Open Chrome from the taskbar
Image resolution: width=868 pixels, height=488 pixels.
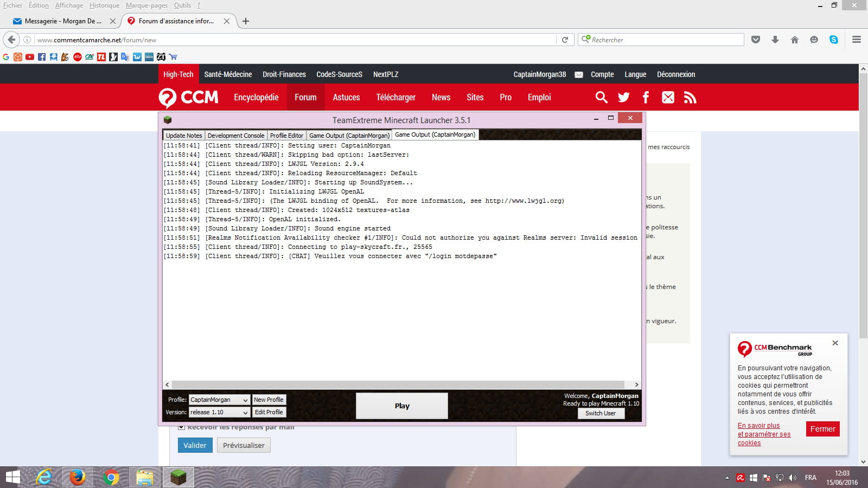111,477
